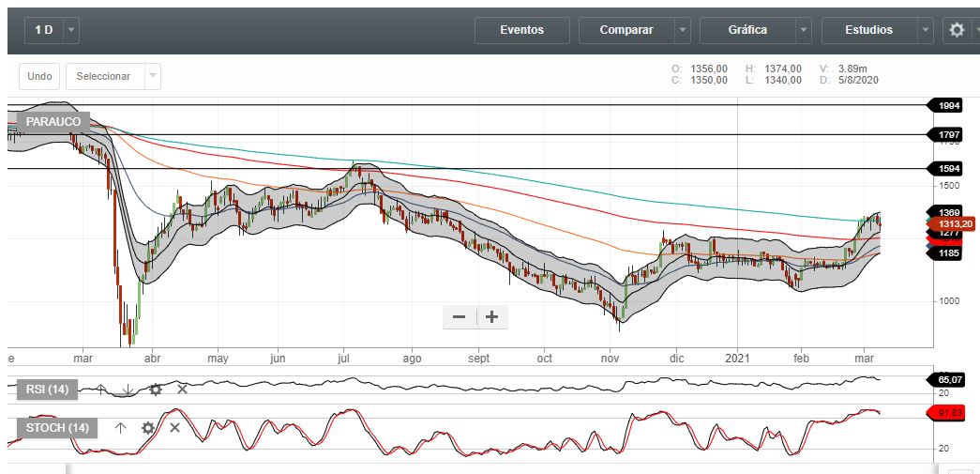Open STOCH (14) settings gear

coord(147,428)
